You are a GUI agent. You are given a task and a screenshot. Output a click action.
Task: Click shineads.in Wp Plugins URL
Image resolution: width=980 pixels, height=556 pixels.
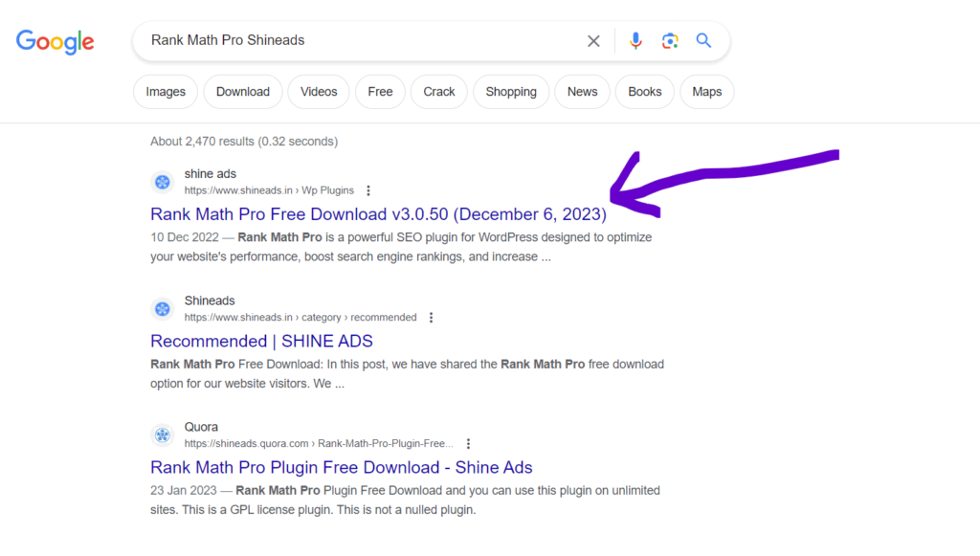(x=269, y=190)
